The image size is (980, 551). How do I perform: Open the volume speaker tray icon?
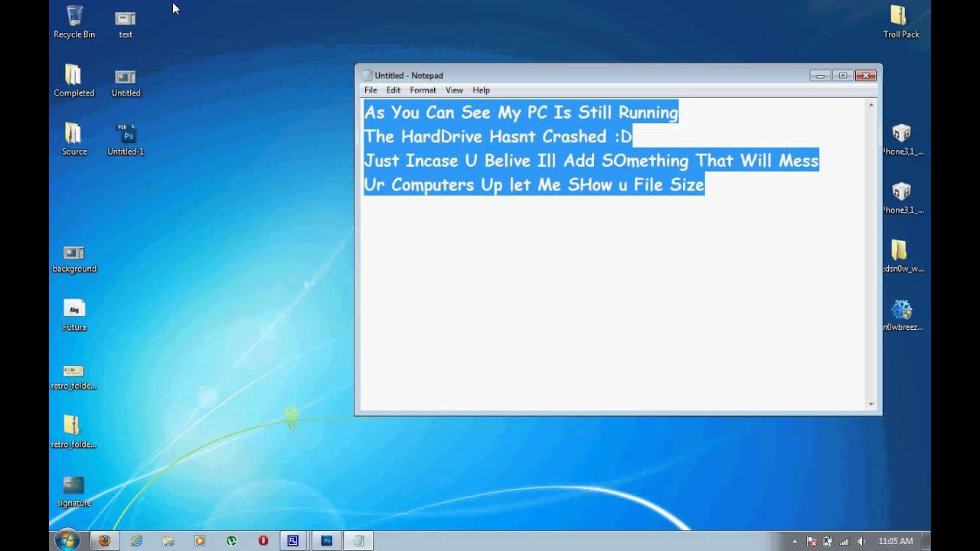(x=861, y=541)
